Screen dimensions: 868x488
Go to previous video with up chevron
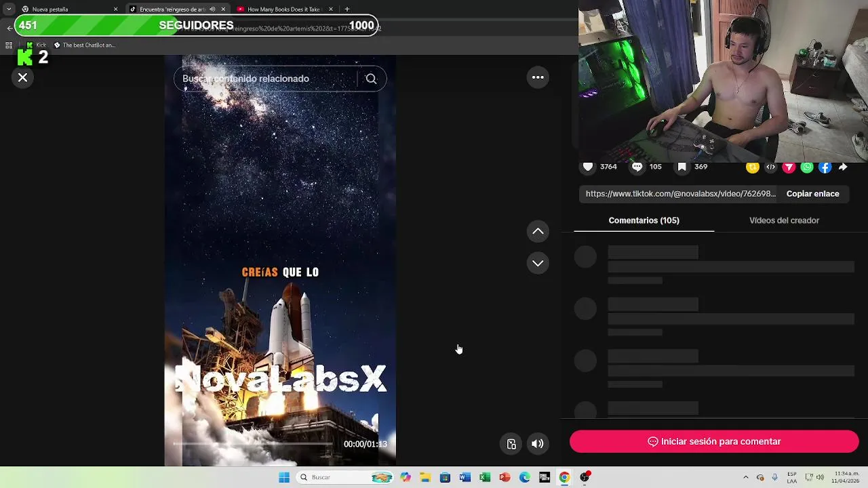[538, 232]
